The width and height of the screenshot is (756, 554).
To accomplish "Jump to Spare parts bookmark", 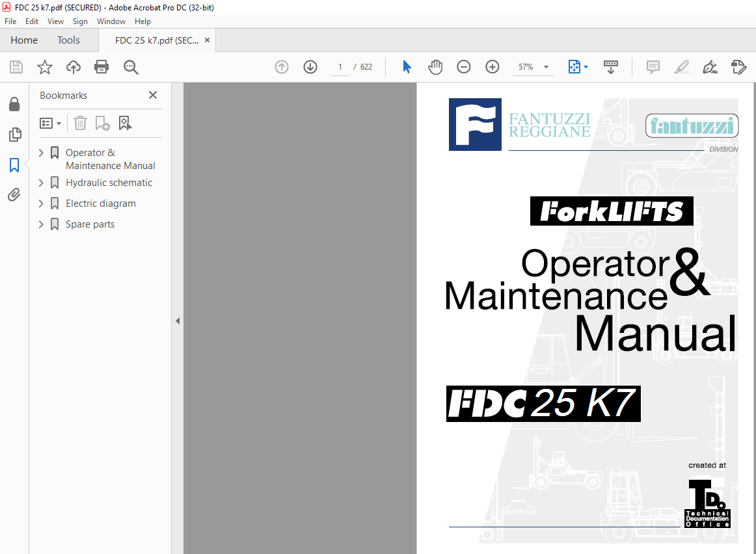I will tap(90, 224).
